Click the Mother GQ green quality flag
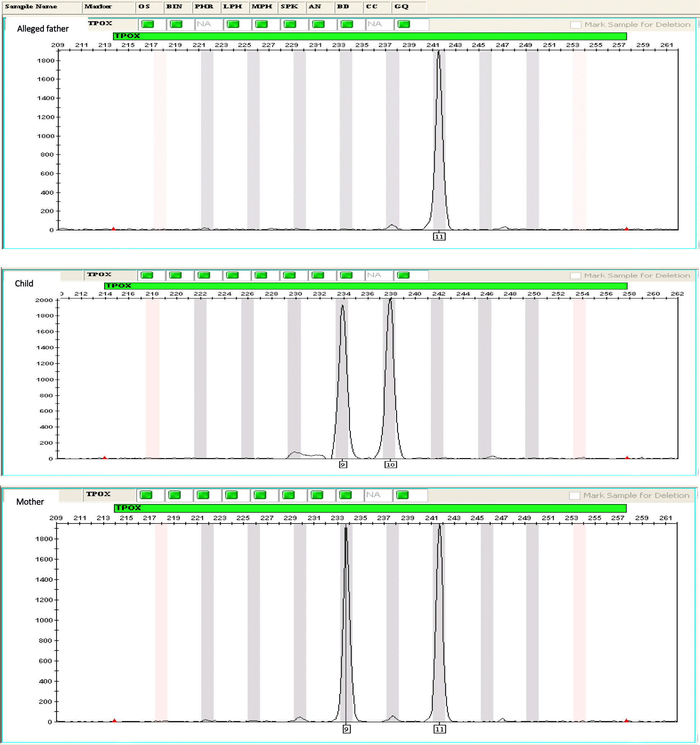The width and height of the screenshot is (700, 745). click(x=403, y=495)
